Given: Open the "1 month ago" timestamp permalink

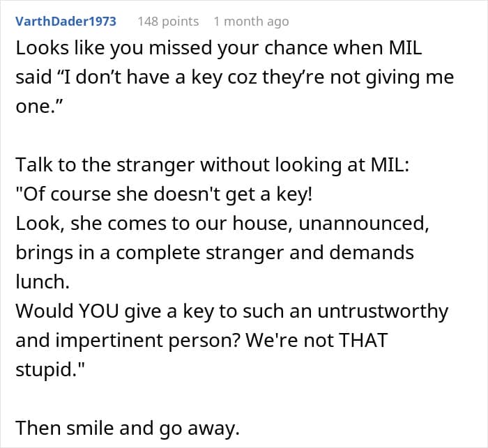Looking at the screenshot, I should click(251, 22).
